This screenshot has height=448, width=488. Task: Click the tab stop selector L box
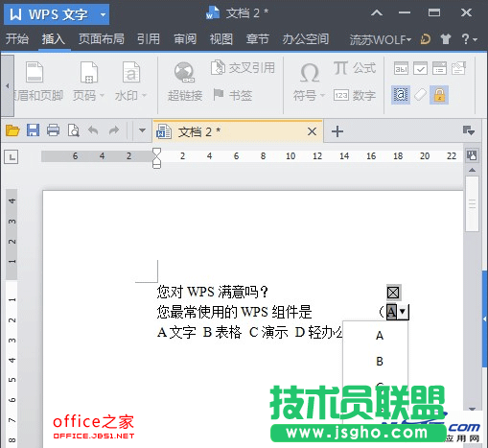pos(11,156)
